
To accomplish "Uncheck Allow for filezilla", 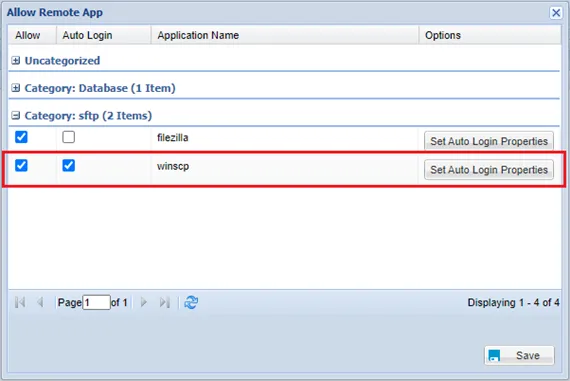I will [21, 137].
